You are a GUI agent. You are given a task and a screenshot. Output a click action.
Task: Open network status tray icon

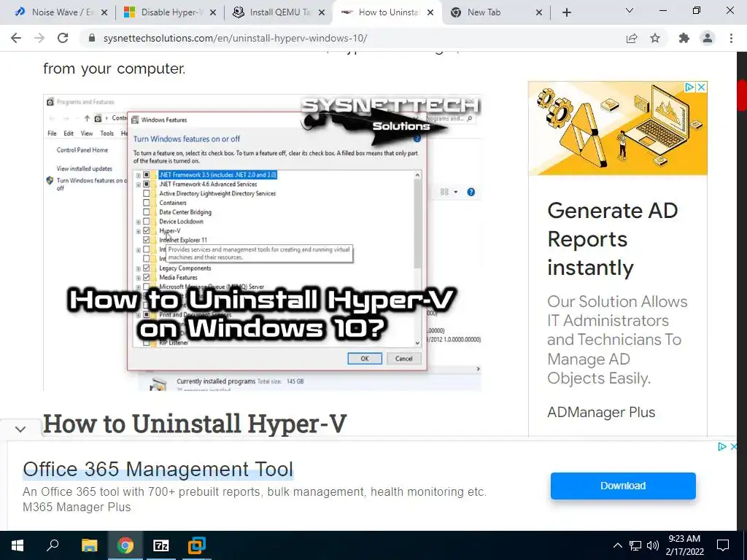click(x=635, y=545)
